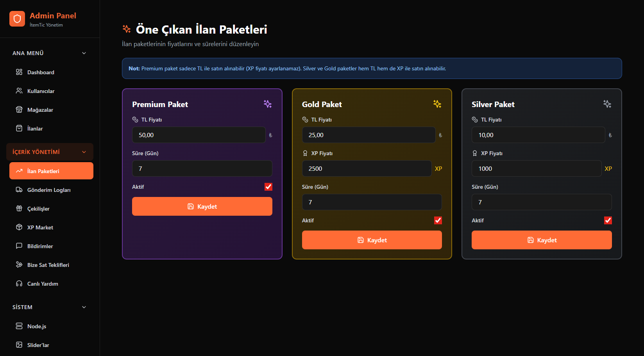This screenshot has height=356, width=644.
Task: Collapse the SİSTEM section chevron
Action: click(84, 307)
